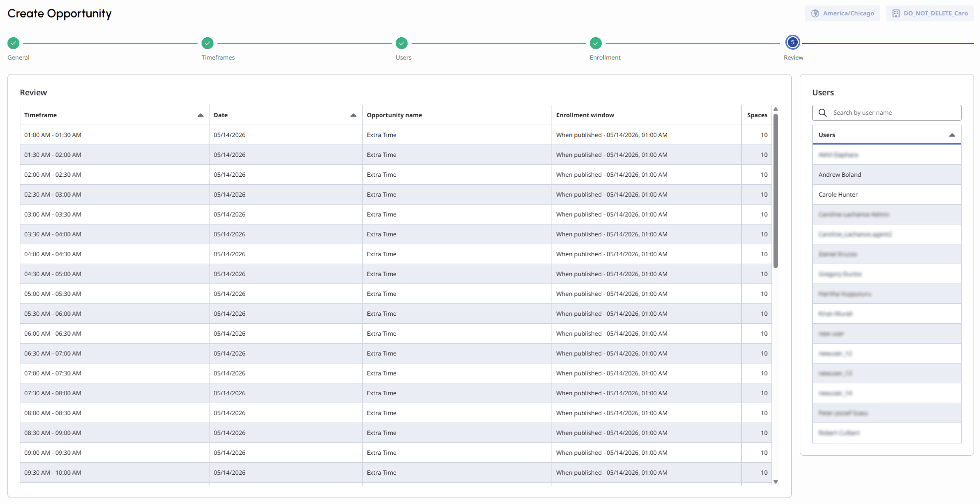Click the spaces value in 09:30 AM - 10:00 AM row
Viewport: 980px width, 504px height.
click(764, 473)
